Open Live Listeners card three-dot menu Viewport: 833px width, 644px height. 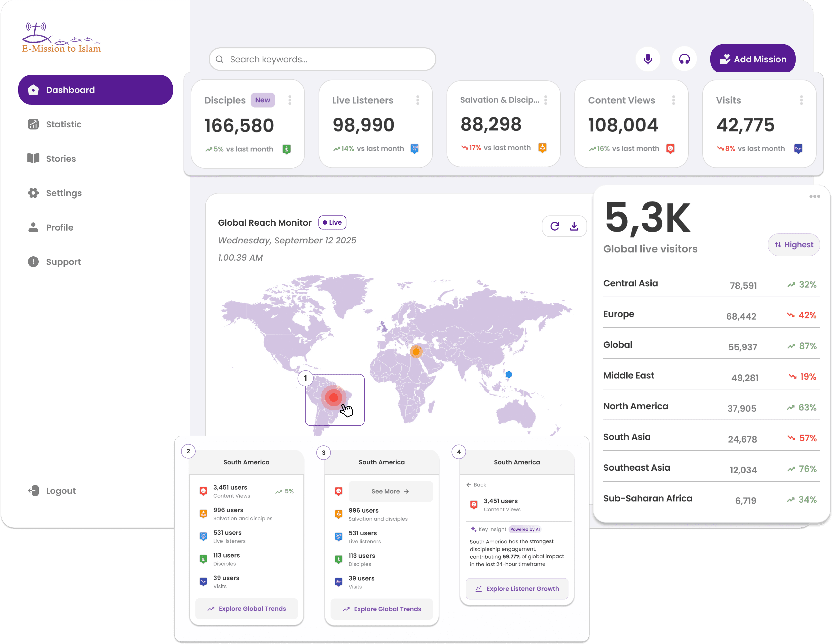(x=418, y=100)
